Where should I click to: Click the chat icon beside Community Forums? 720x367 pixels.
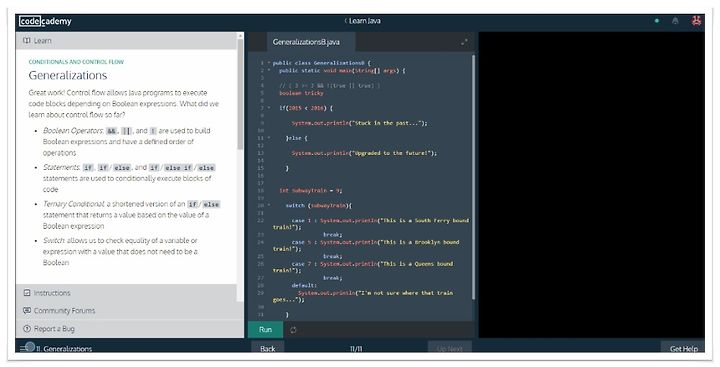point(27,311)
